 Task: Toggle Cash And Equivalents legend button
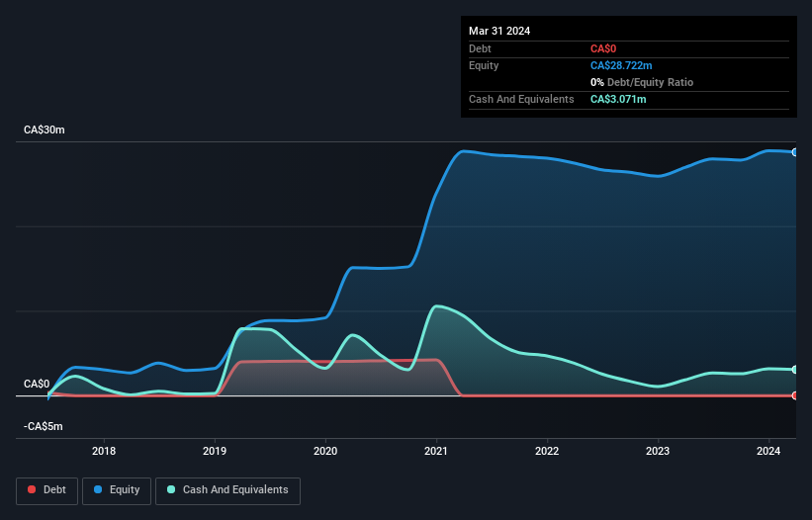pos(227,490)
